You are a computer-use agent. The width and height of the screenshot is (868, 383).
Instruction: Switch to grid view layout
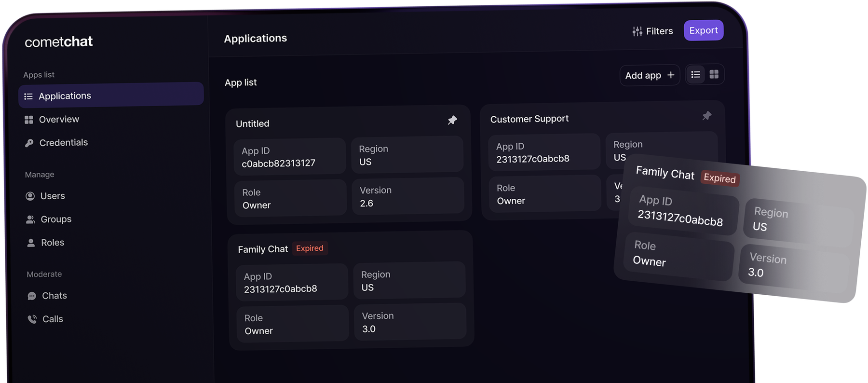[714, 74]
